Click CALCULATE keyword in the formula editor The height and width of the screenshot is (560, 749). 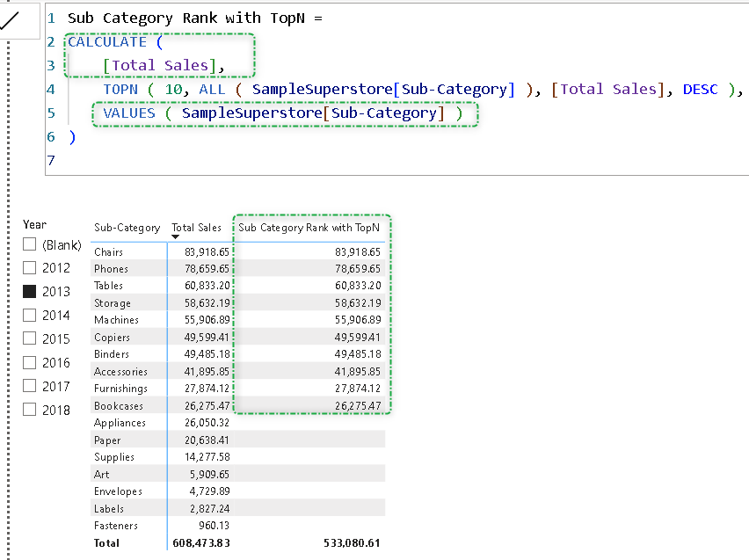[x=107, y=41]
